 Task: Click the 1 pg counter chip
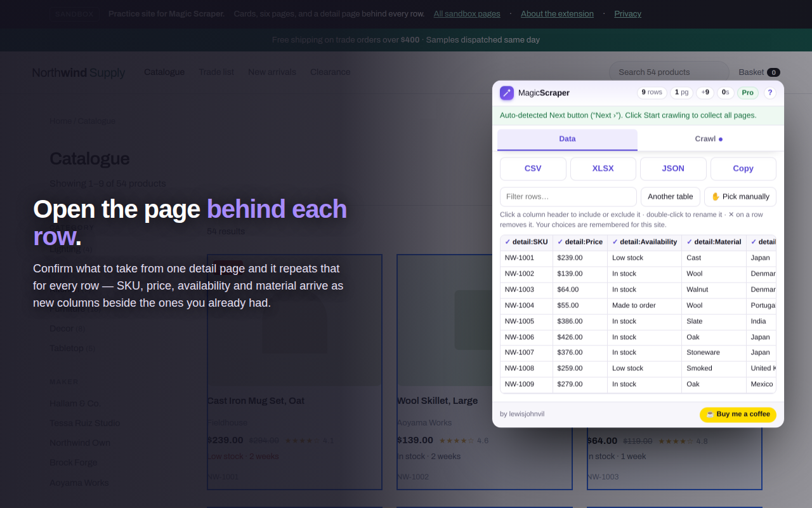(682, 93)
